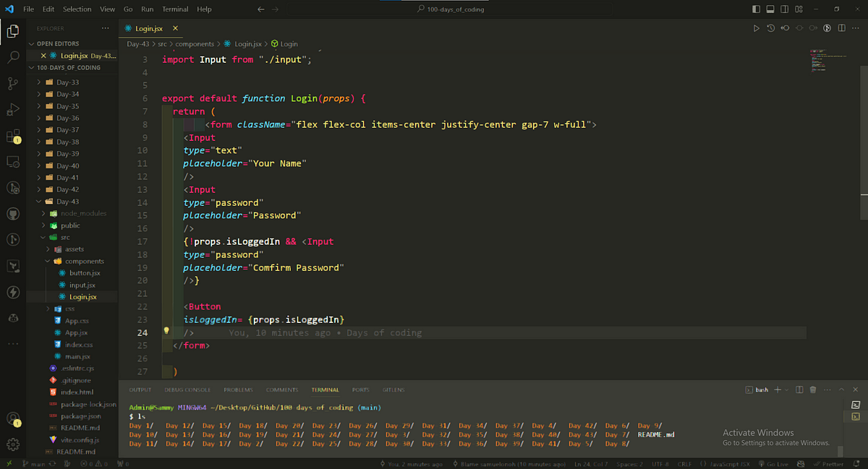This screenshot has height=469, width=868.
Task: Open the Accounts icon in the activity bar
Action: [x=13, y=418]
